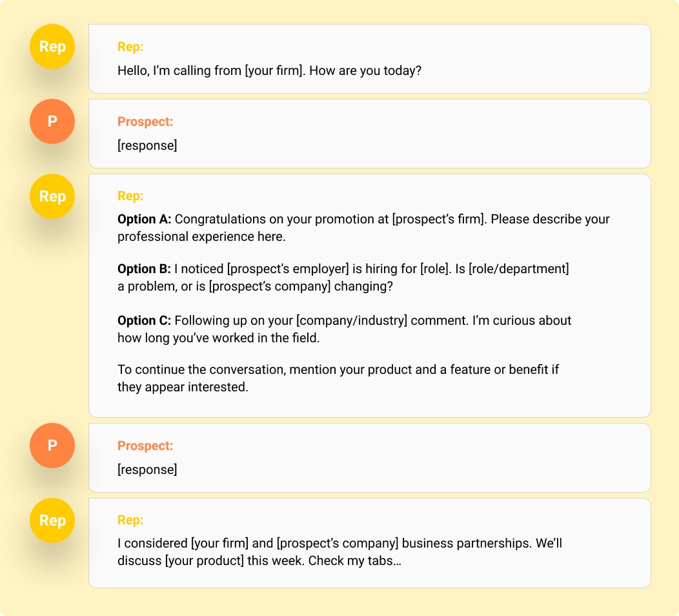This screenshot has height=616, width=679.
Task: Select the bold "Option A:" heading
Action: pos(144,219)
